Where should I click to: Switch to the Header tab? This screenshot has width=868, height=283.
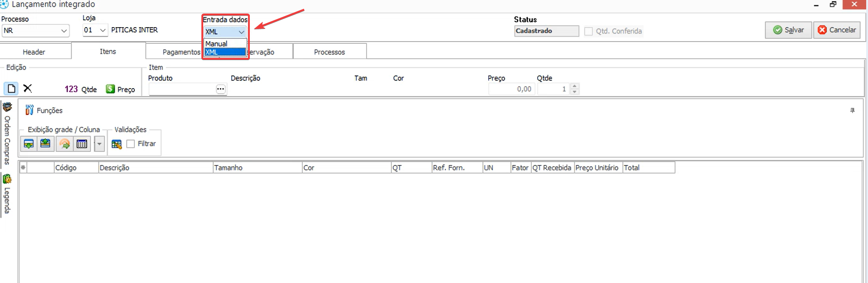(34, 52)
